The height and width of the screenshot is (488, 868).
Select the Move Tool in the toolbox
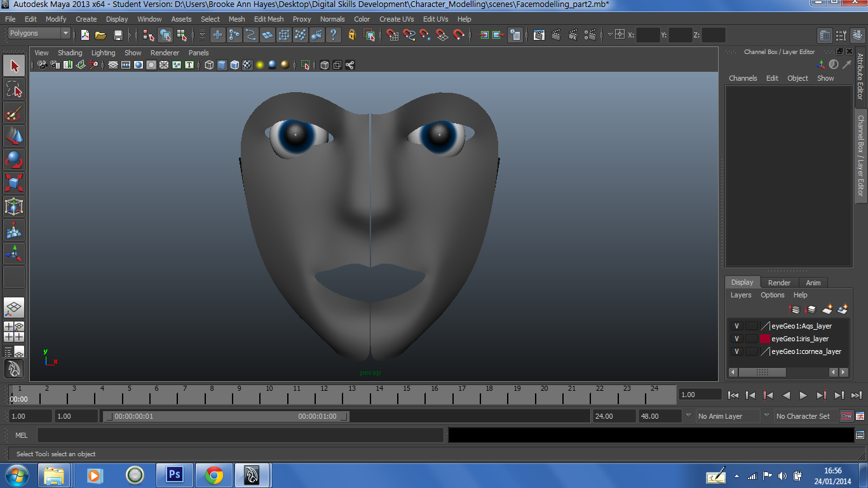(x=14, y=136)
